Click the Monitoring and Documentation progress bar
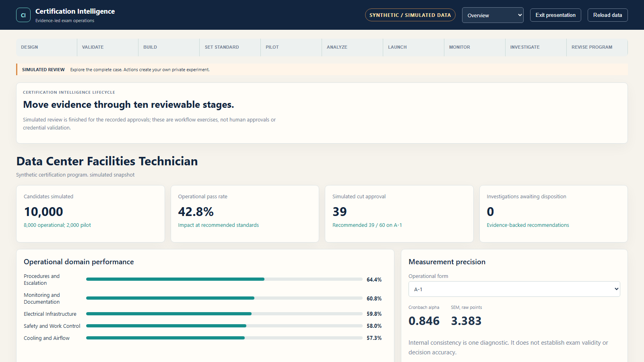The width and height of the screenshot is (644, 362). click(224, 298)
